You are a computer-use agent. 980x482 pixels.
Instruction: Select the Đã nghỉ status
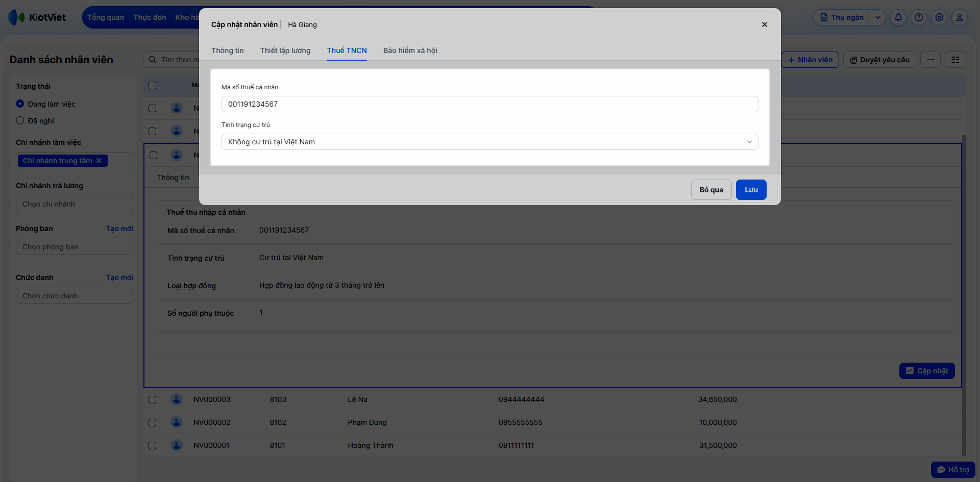tap(20, 120)
